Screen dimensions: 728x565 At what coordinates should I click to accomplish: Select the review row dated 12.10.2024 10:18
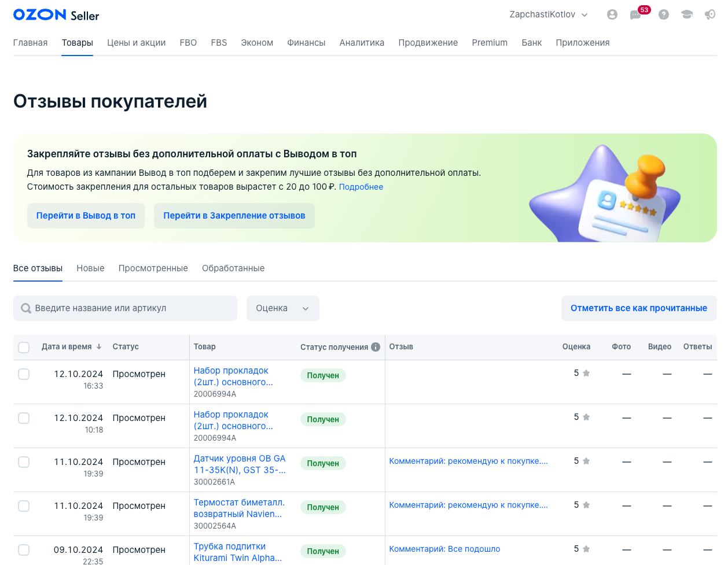pos(24,418)
